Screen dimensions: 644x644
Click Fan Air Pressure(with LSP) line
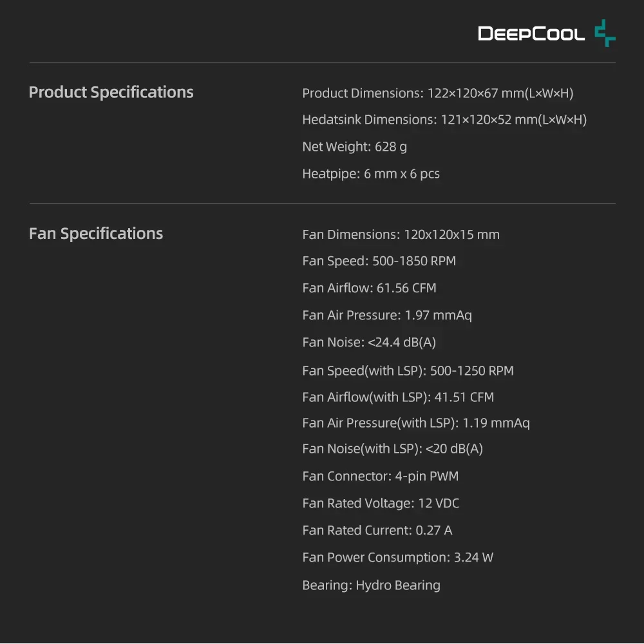pos(415,423)
